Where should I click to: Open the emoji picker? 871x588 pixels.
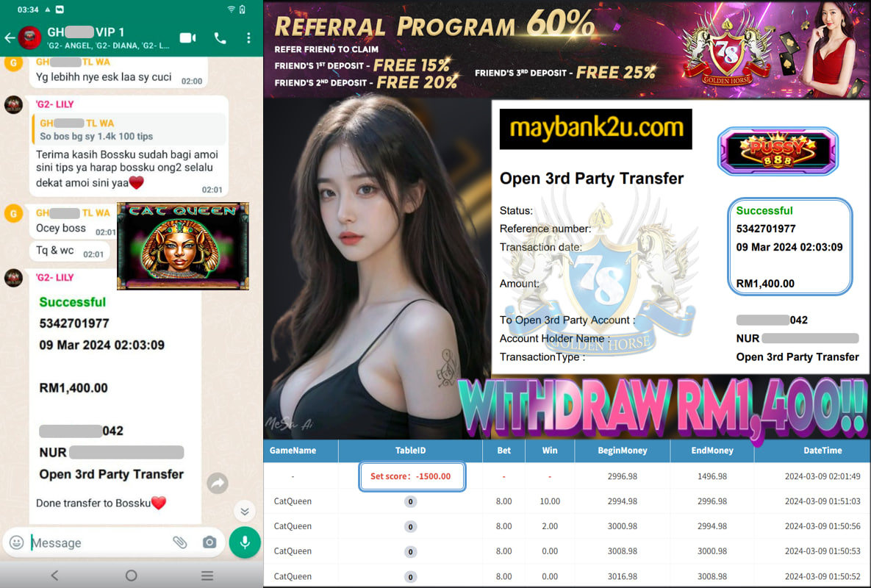[x=17, y=542]
